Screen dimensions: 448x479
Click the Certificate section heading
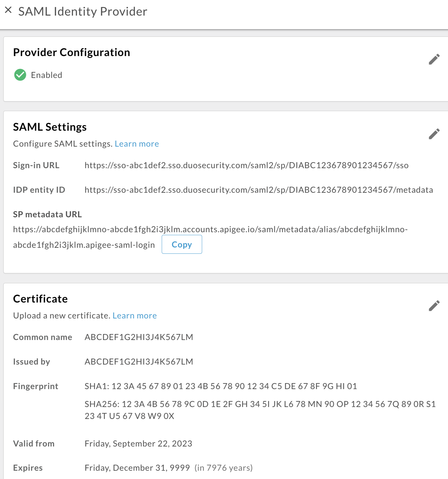click(x=40, y=299)
